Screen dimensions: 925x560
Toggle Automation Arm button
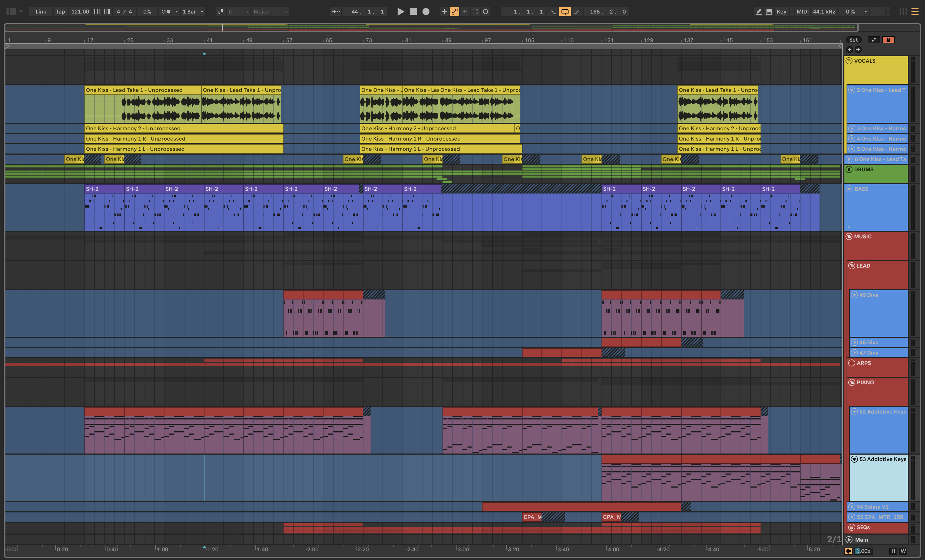455,12
